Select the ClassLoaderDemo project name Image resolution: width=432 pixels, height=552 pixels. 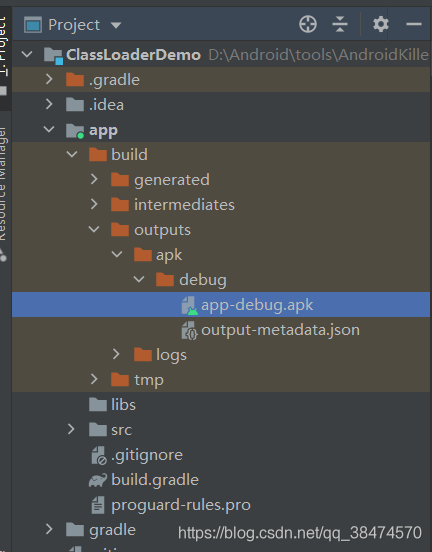pos(133,55)
